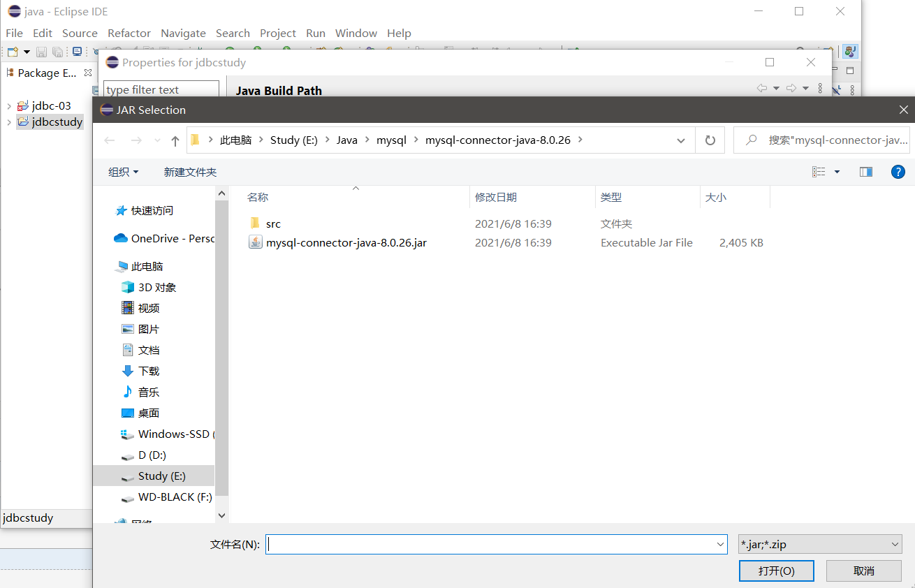915x588 pixels.
Task: Select jdbcstudy project in Package Explorer
Action: point(50,122)
